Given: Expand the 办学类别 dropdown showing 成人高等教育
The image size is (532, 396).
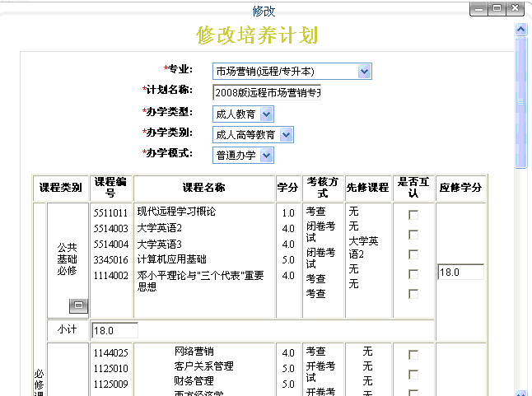Looking at the screenshot, I should click(287, 135).
